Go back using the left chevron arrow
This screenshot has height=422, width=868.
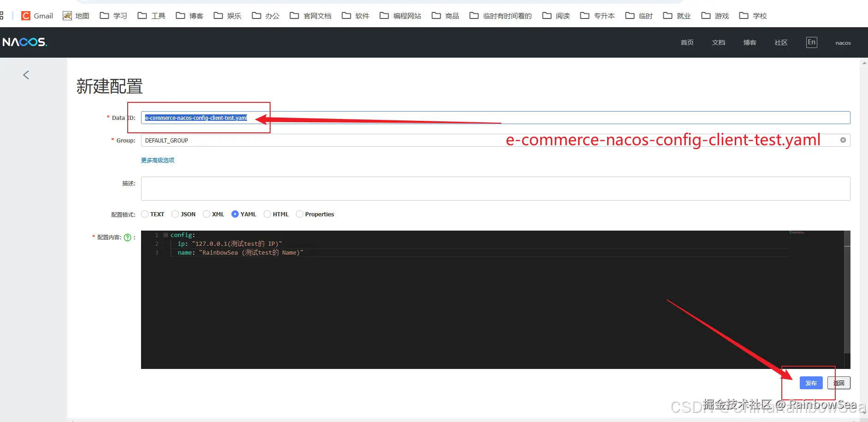[26, 75]
